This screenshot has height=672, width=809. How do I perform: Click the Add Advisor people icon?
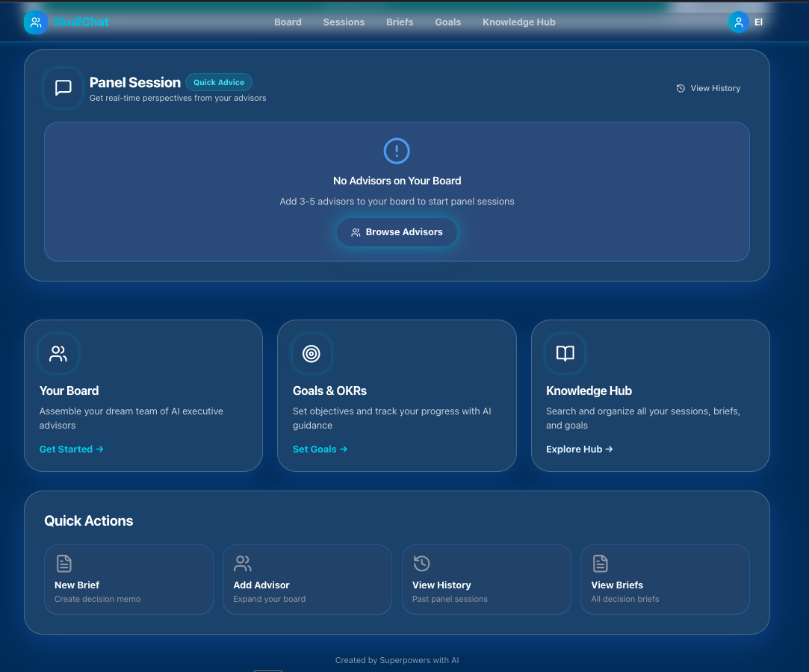243,563
